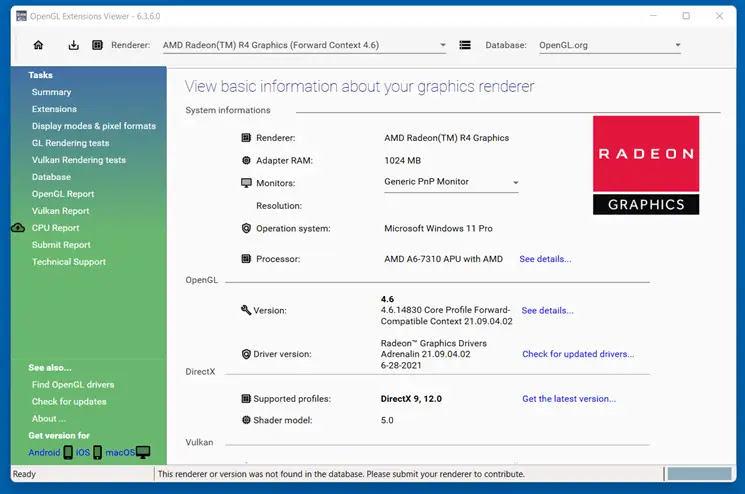The image size is (745, 494).
Task: Click Check for updates in sidebar
Action: tap(69, 402)
